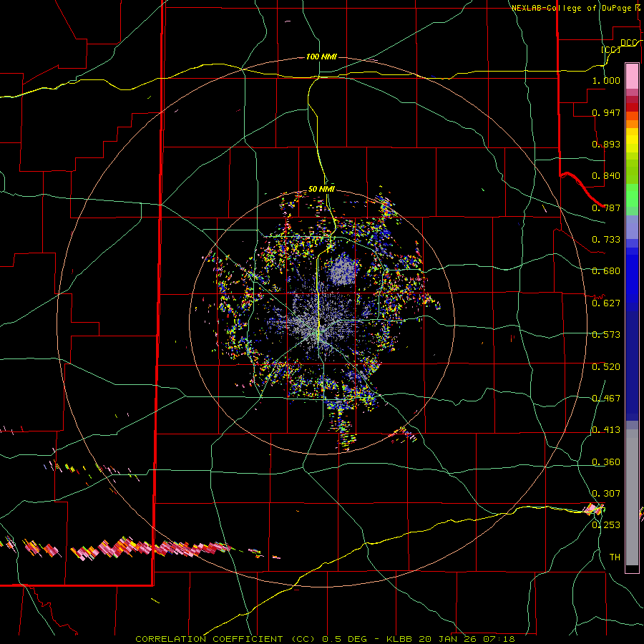Click the DCC label near the top right
This screenshot has height=644, width=644.
629,43
